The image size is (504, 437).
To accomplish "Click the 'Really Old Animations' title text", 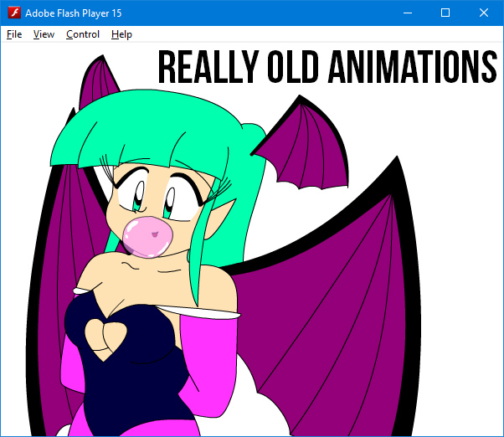I will pos(327,67).
